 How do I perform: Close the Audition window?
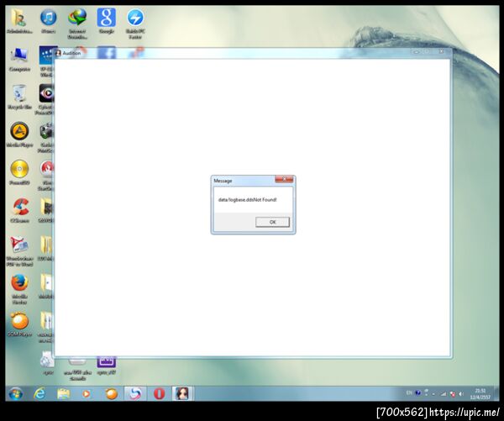tap(441, 51)
